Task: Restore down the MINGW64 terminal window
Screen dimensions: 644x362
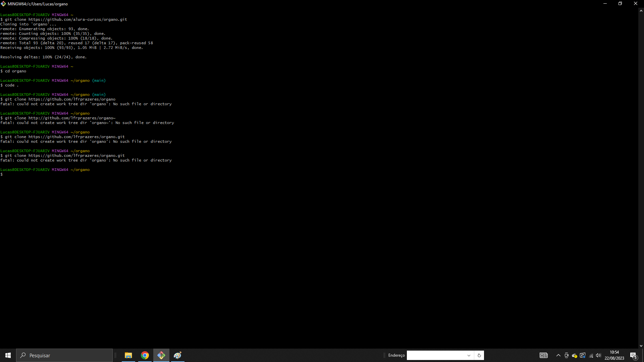Action: click(x=620, y=4)
